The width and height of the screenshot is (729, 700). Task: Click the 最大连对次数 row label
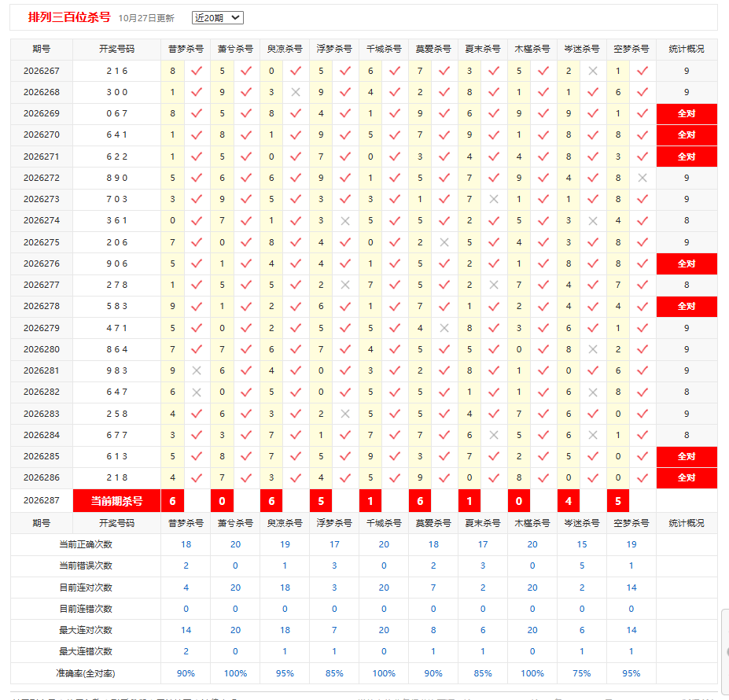pos(86,630)
